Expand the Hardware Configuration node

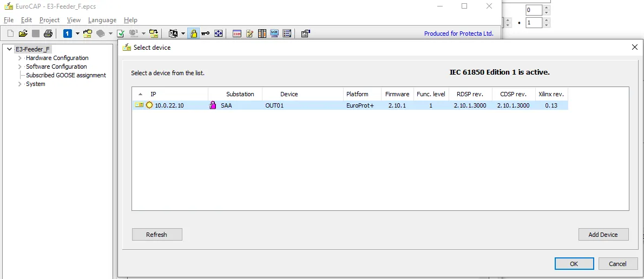click(x=19, y=58)
